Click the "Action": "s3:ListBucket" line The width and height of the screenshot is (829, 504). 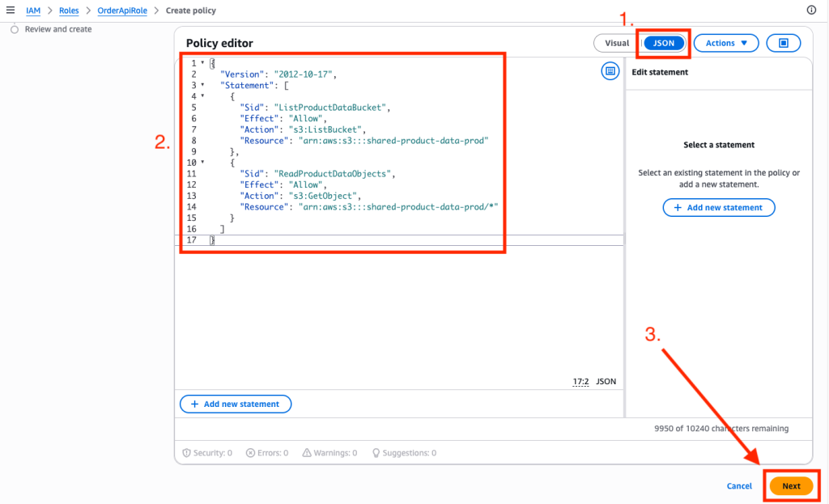[x=303, y=130]
